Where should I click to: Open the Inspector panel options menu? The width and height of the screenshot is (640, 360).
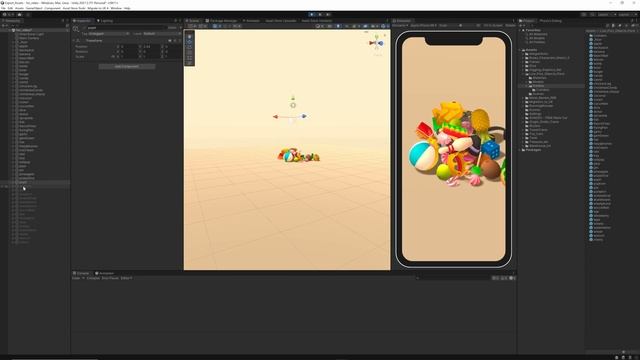click(180, 20)
